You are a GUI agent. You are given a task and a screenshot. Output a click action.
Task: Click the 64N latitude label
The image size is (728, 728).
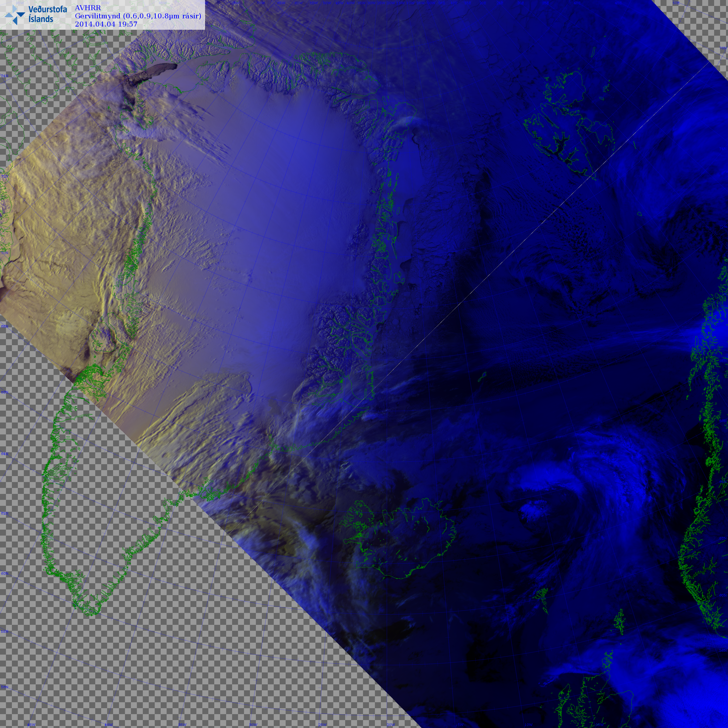click(x=4, y=454)
